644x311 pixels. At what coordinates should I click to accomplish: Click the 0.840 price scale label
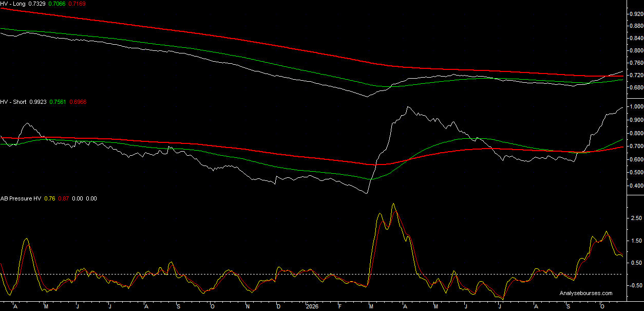click(x=636, y=39)
